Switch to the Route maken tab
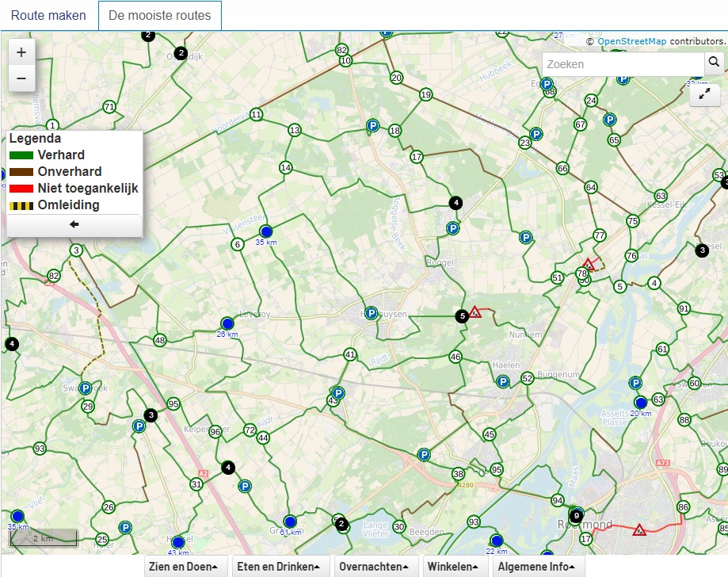Screen dimensions: 728x577 [48, 15]
